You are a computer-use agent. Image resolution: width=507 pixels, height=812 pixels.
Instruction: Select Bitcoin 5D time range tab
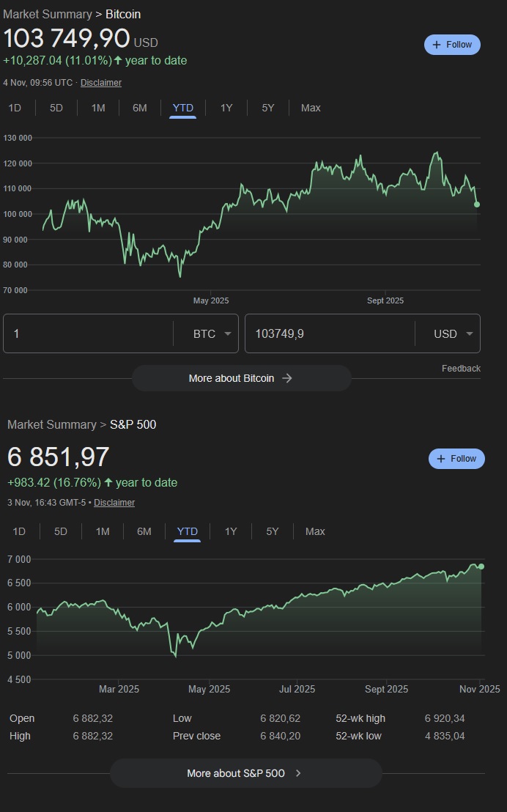point(56,108)
